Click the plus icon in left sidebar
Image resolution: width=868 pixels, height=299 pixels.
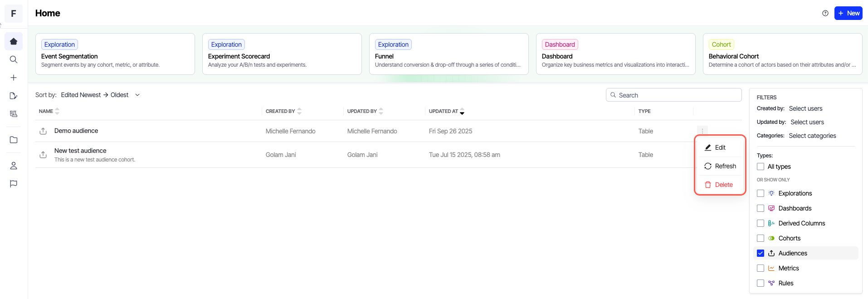(x=14, y=78)
